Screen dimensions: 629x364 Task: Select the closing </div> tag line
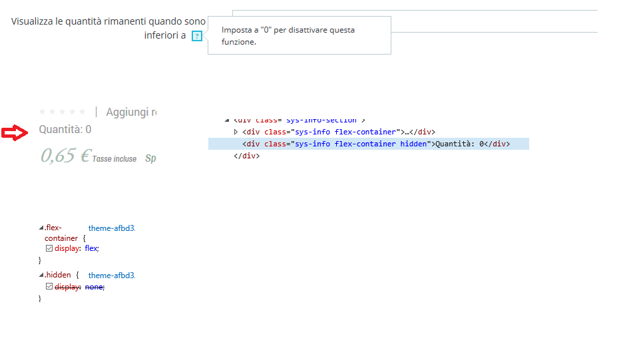coord(246,156)
